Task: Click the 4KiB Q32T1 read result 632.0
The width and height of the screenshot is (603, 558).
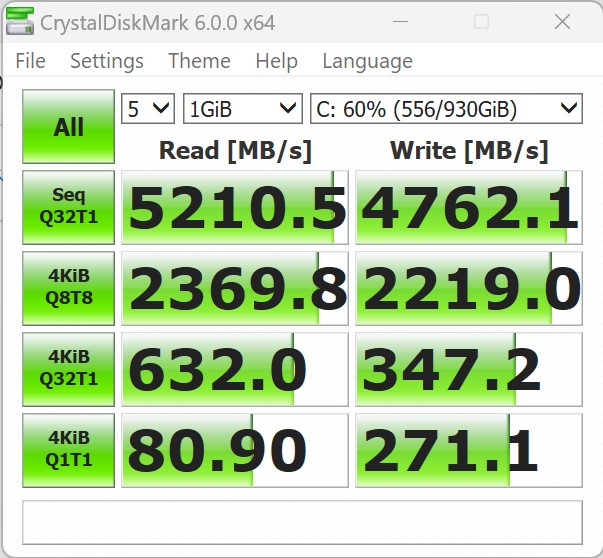Action: 235,369
